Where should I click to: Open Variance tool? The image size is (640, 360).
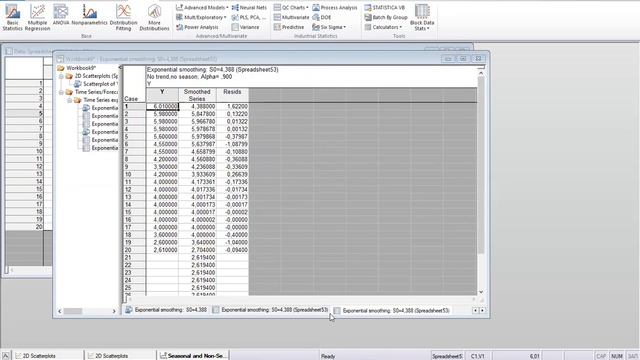(x=245, y=27)
